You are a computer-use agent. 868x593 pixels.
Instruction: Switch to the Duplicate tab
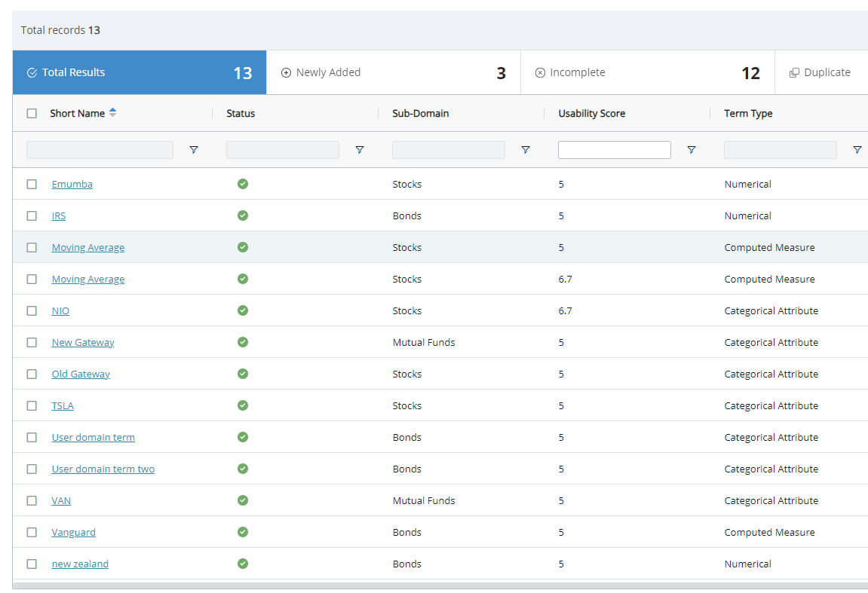pyautogui.click(x=821, y=72)
